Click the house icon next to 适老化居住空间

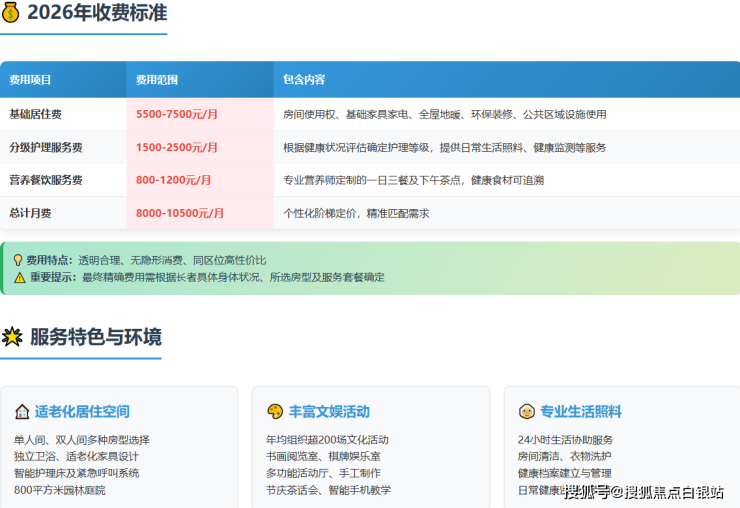(22, 411)
